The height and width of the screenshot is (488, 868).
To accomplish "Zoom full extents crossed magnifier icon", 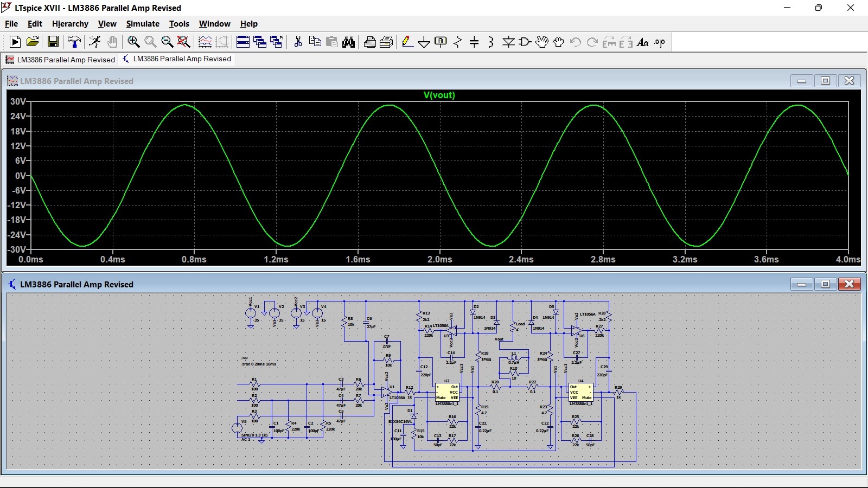I will [184, 42].
